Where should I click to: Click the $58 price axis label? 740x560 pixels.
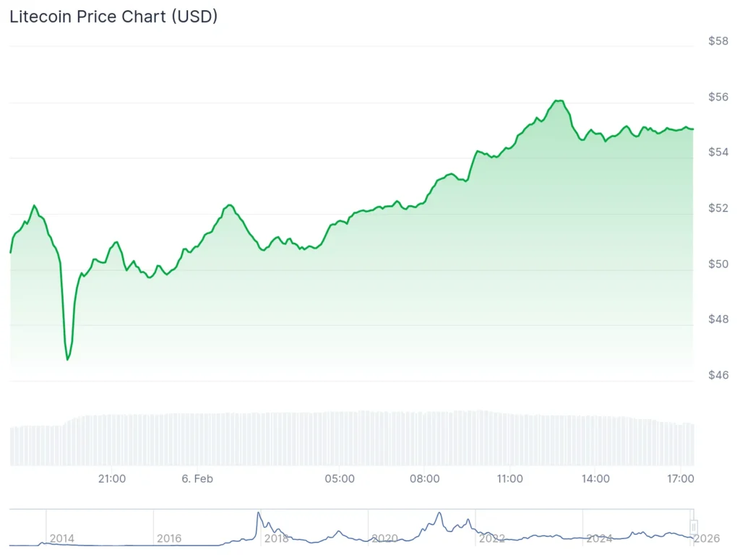coord(718,41)
